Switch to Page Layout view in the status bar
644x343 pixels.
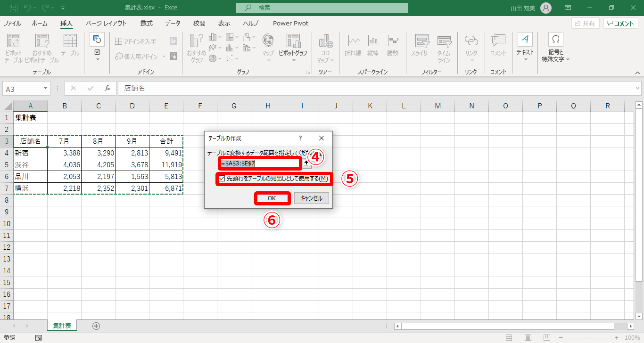click(528, 338)
